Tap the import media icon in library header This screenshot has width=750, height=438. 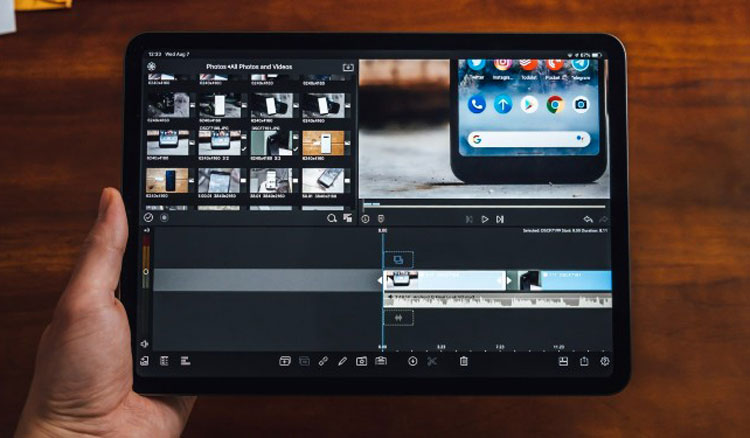click(x=348, y=67)
